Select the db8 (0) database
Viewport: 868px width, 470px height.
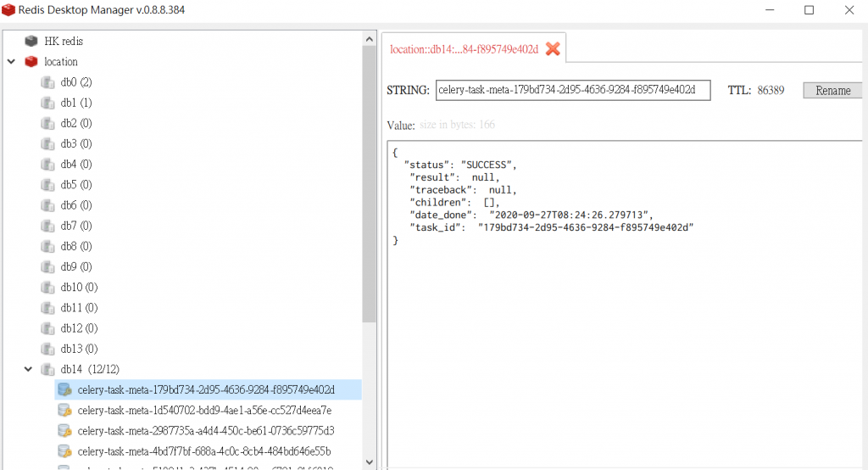76,246
